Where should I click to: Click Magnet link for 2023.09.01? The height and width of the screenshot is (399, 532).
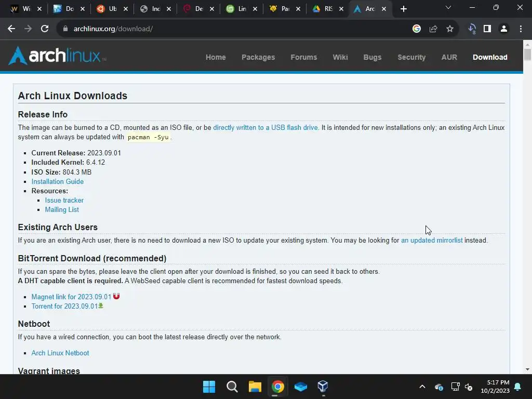tap(71, 297)
